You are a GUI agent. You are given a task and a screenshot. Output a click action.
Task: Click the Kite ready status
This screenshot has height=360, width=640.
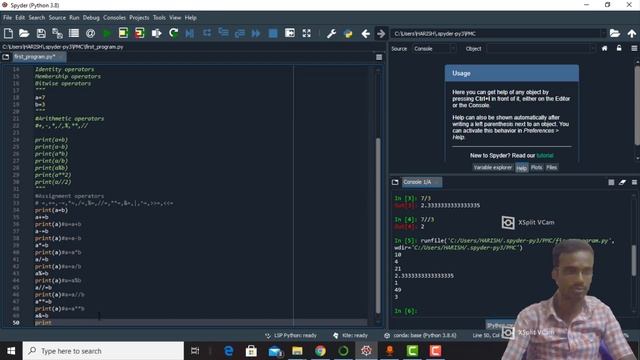point(351,336)
